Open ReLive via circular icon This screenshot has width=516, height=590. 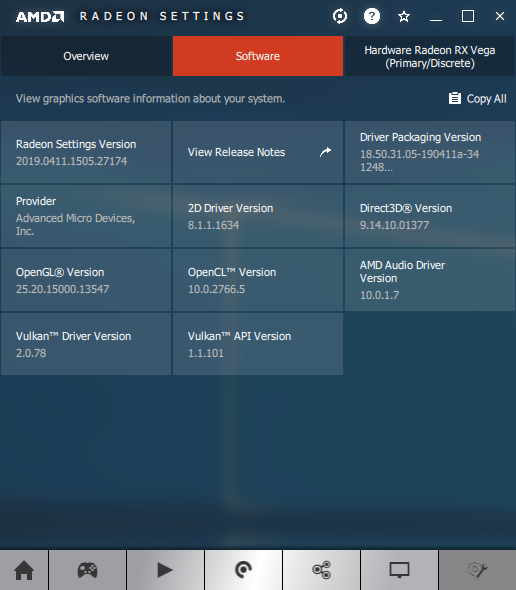(243, 570)
